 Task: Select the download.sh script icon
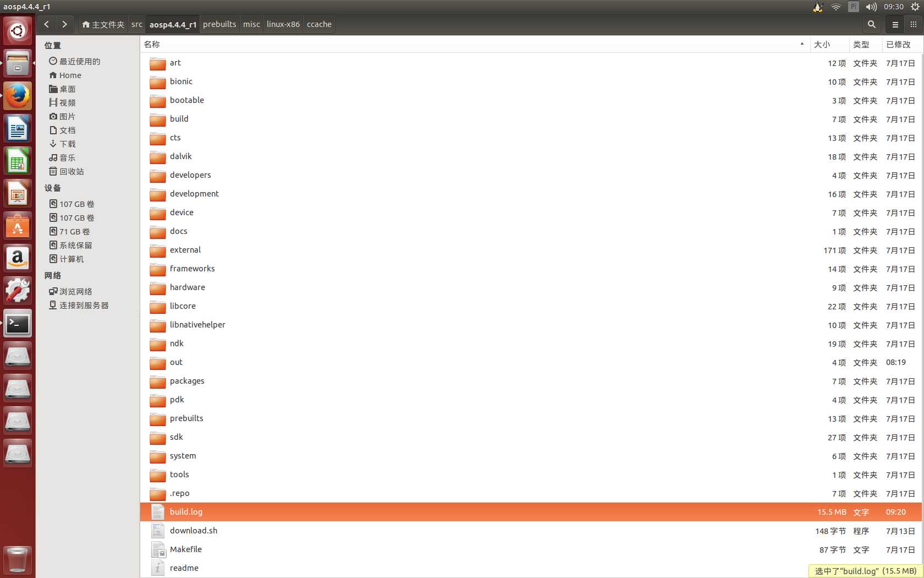point(158,531)
